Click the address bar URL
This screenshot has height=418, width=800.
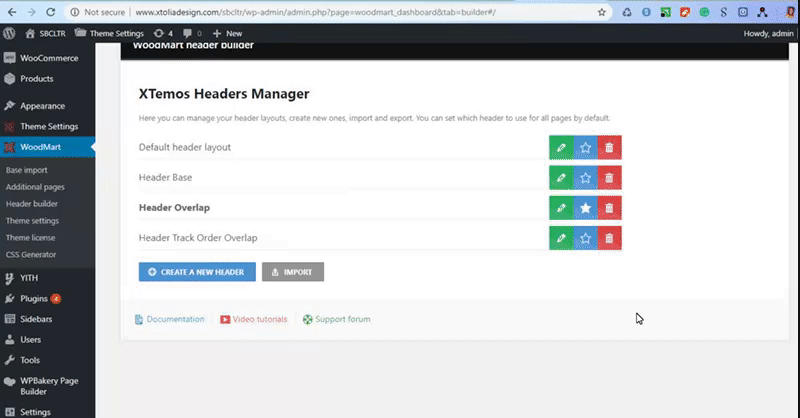pyautogui.click(x=316, y=12)
